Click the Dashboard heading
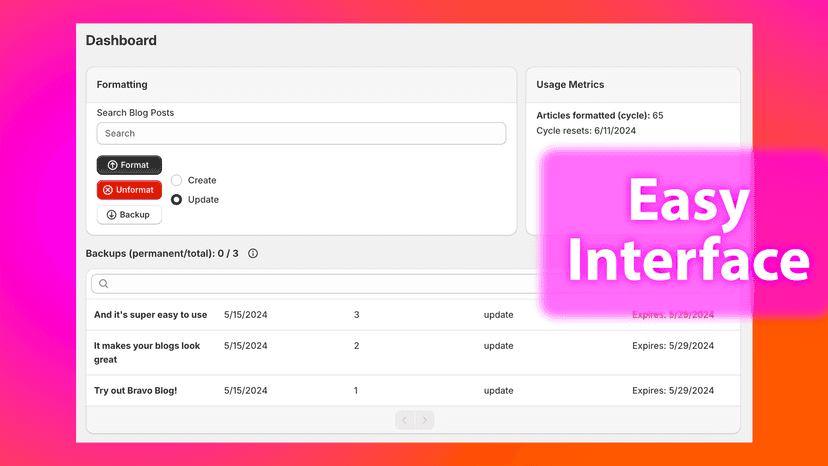828x466 pixels. pyautogui.click(x=121, y=40)
